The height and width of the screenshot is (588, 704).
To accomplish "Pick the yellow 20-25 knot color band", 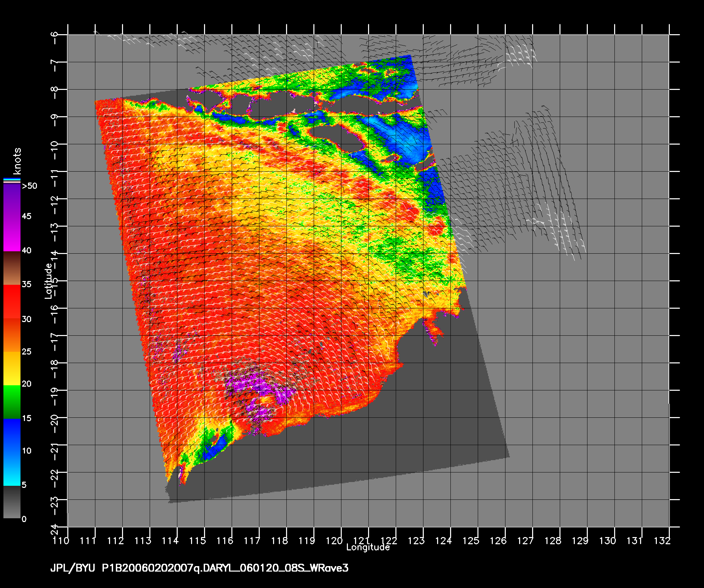I will coord(12,369).
